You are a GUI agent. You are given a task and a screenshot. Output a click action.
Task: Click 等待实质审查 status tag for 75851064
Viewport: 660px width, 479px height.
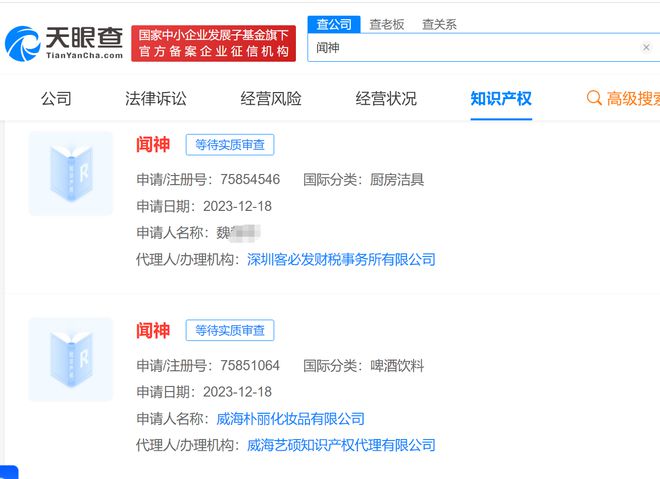[x=230, y=330]
